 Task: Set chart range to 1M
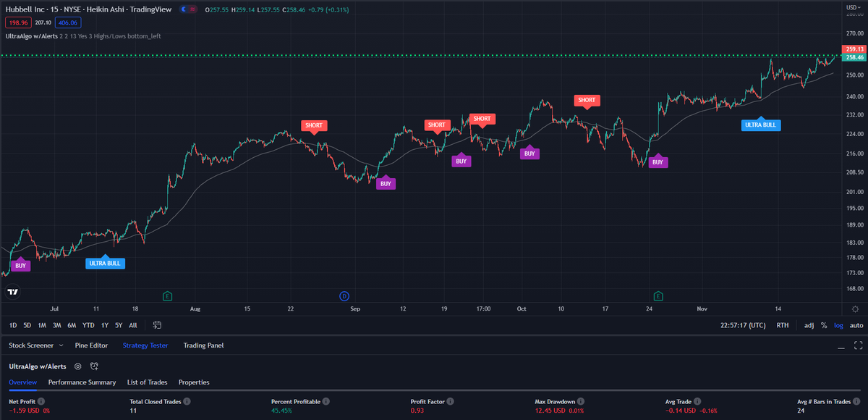click(x=42, y=325)
